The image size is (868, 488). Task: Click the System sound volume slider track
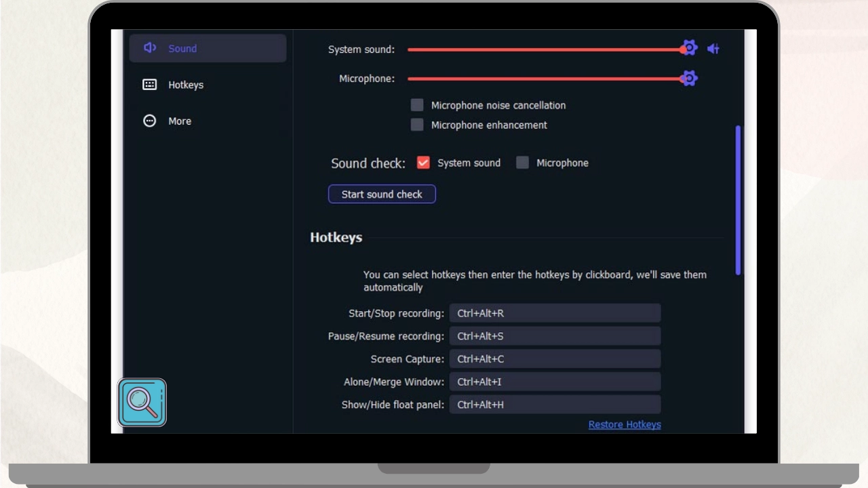542,49
